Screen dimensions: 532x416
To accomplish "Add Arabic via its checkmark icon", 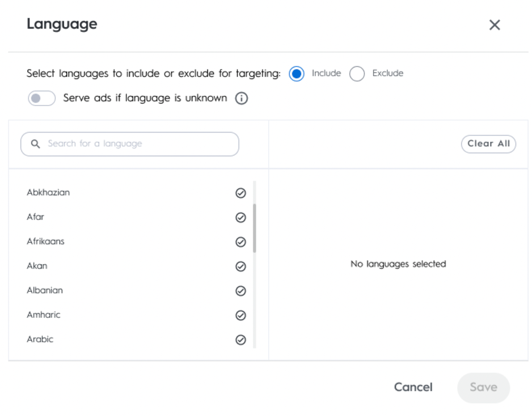I will point(240,340).
